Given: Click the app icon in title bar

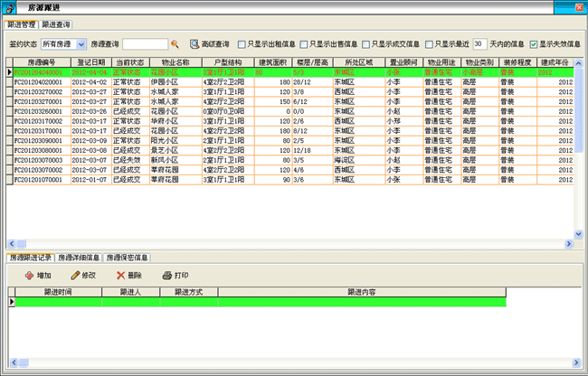Looking at the screenshot, I should pos(10,8).
